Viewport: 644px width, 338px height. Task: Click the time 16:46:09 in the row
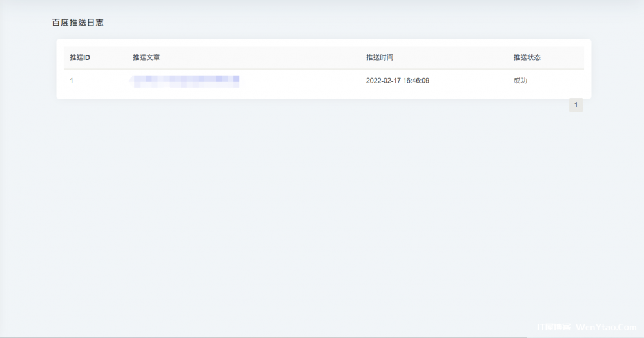click(416, 81)
